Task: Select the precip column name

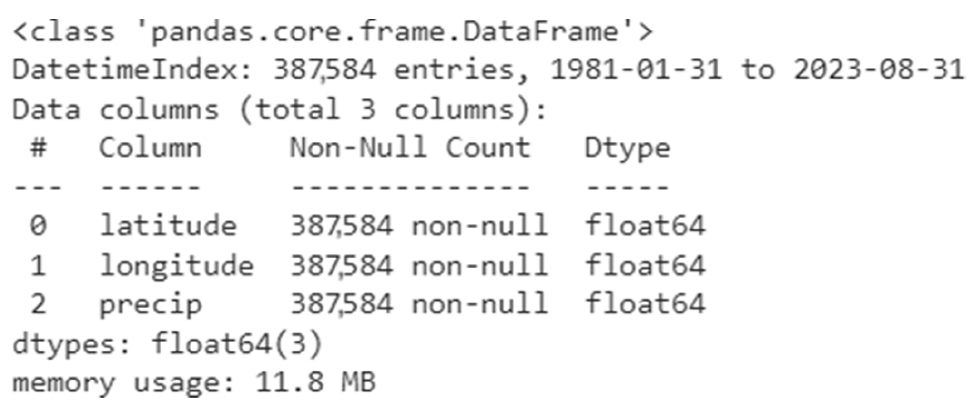Action: tap(150, 306)
